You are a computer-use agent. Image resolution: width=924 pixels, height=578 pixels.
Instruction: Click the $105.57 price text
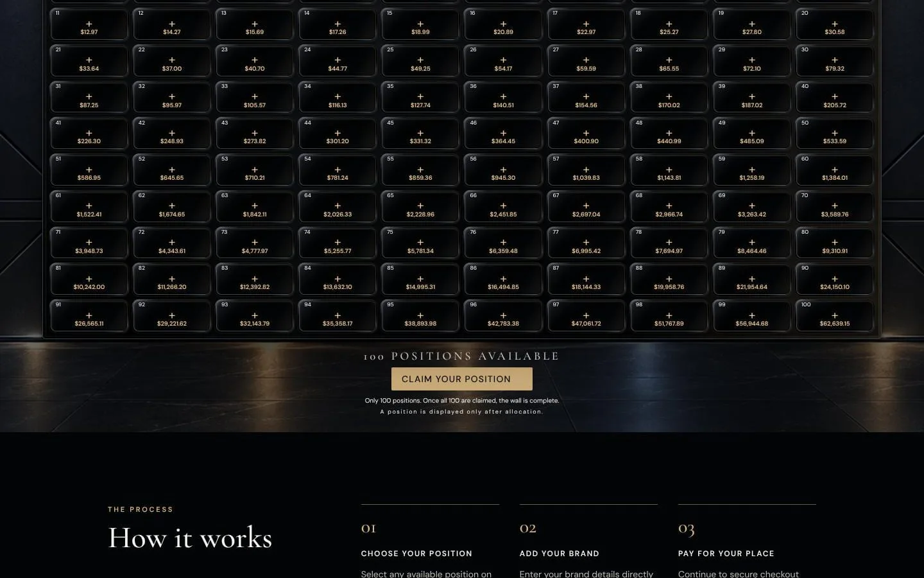click(x=255, y=105)
